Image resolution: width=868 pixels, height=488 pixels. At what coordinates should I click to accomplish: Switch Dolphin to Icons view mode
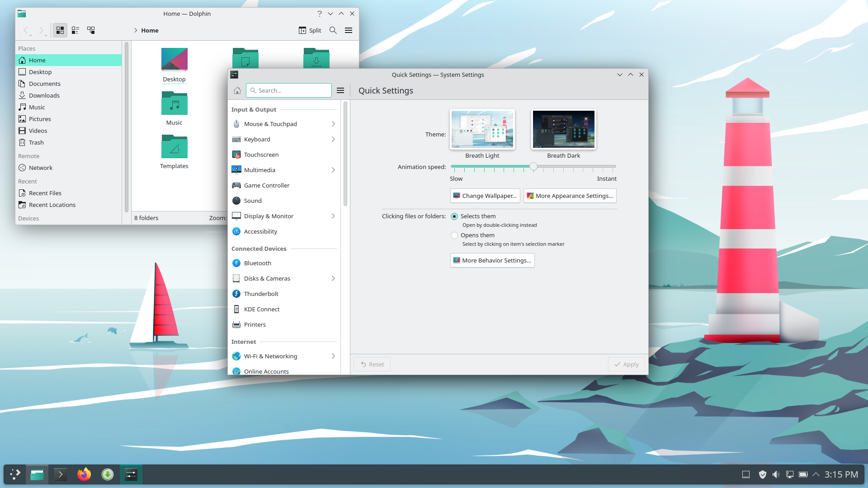60,30
